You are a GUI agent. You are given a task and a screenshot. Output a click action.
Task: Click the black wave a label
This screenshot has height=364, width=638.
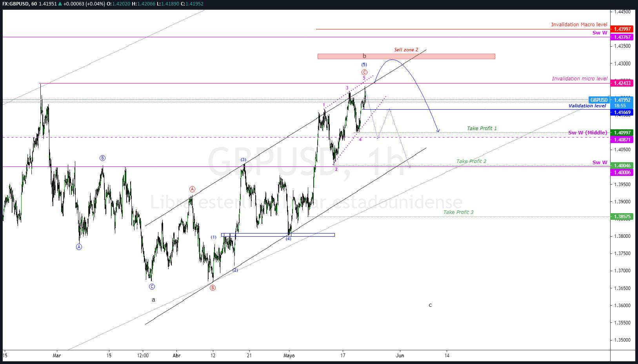pos(153,300)
